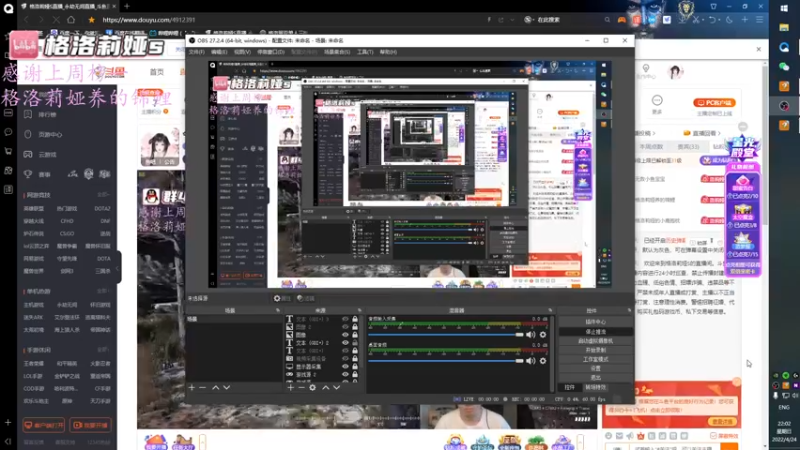Image resolution: width=800 pixels, height=450 pixels.
Task: Open 插件中心 in the OBS controls dock
Action: pos(595,322)
